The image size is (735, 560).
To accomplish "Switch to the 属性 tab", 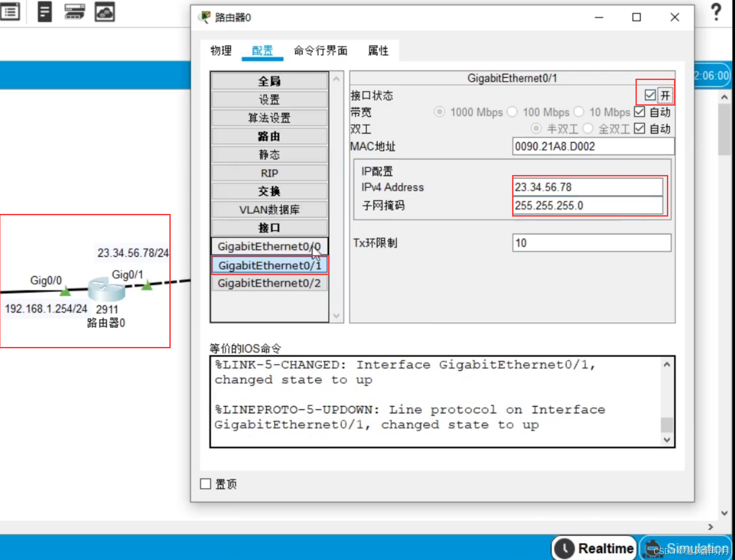I will point(378,50).
